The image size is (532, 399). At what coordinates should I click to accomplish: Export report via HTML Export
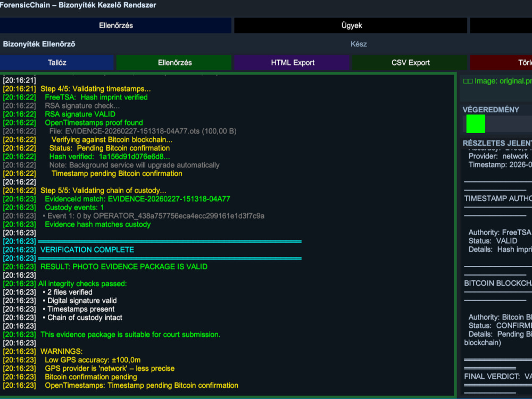pos(292,62)
